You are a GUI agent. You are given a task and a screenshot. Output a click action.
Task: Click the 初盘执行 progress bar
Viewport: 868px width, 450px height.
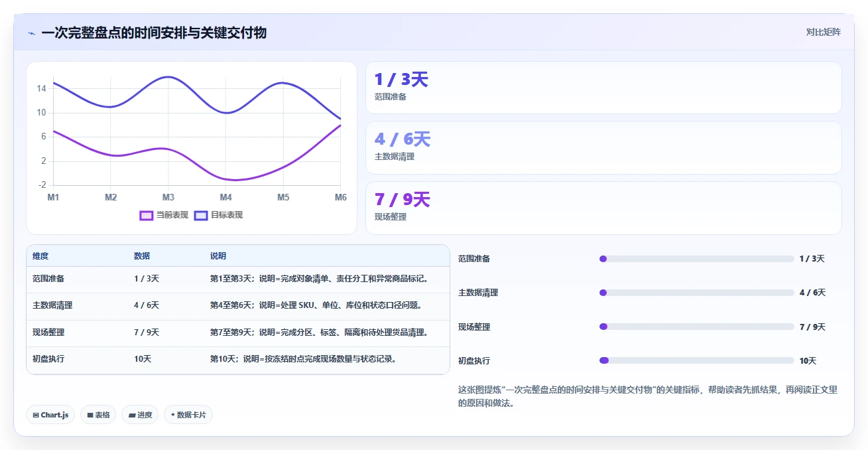696,360
